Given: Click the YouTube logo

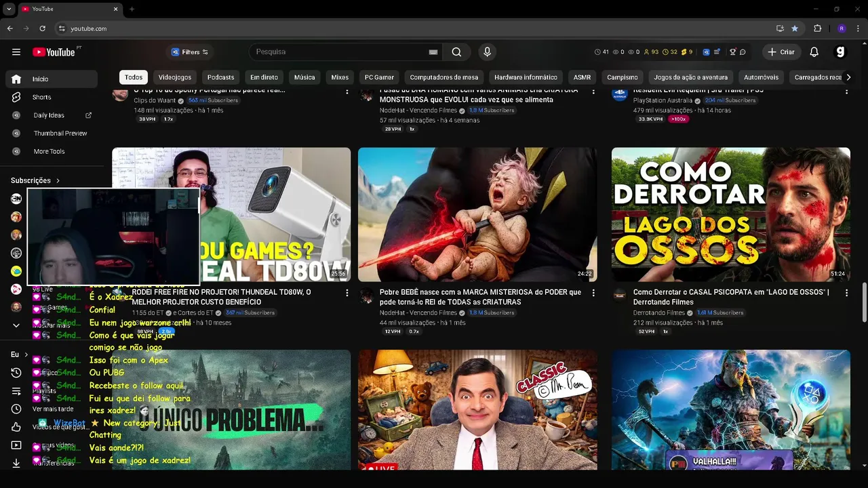Looking at the screenshot, I should (54, 52).
